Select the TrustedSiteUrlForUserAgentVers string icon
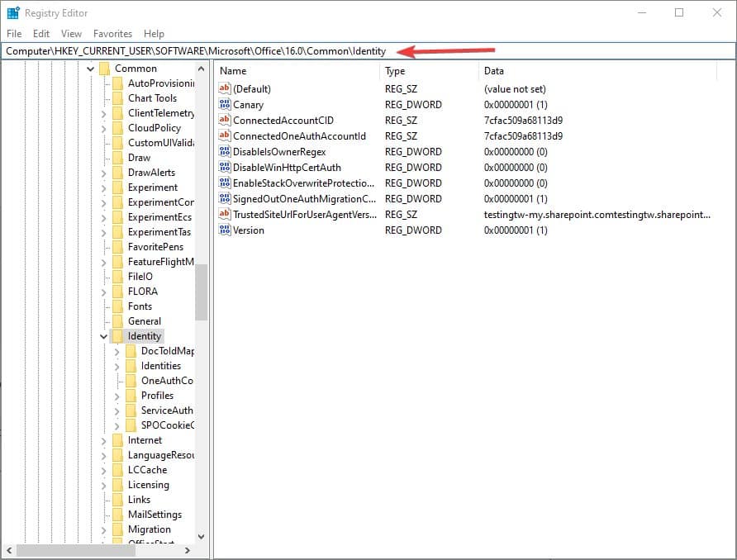This screenshot has height=560, width=737. click(x=225, y=214)
